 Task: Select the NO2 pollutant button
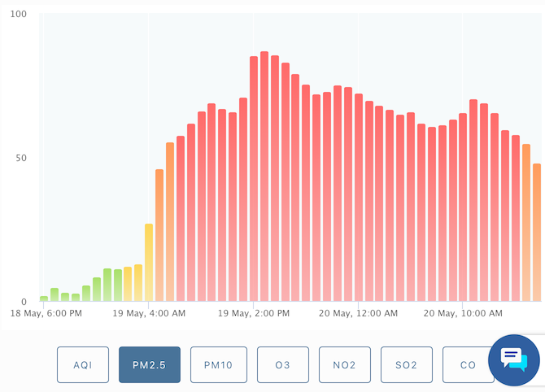(x=345, y=364)
